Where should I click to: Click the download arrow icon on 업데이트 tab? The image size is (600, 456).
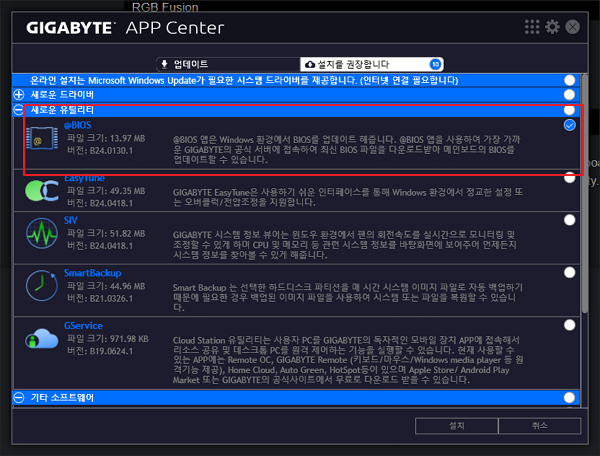(x=164, y=64)
